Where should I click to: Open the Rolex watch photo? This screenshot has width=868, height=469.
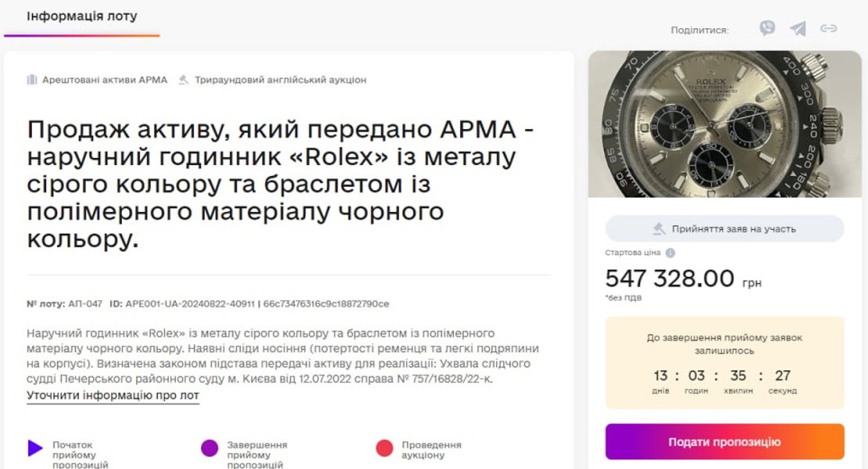click(x=725, y=124)
